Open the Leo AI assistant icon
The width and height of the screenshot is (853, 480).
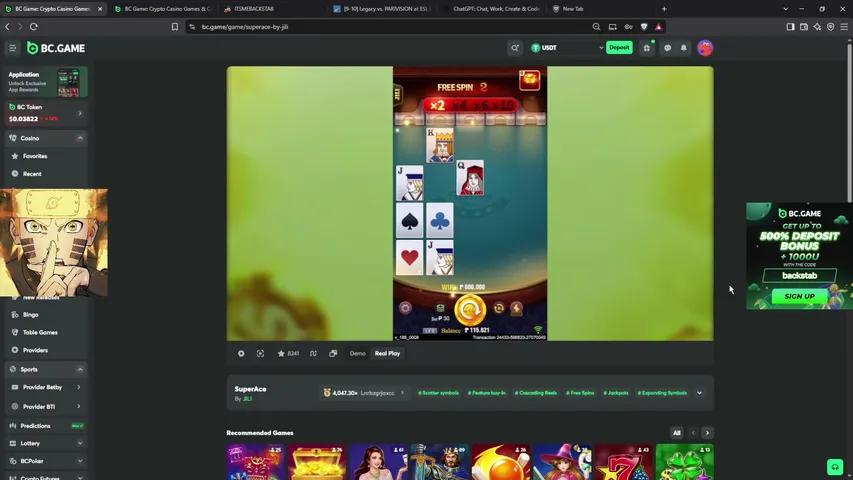[x=817, y=27]
